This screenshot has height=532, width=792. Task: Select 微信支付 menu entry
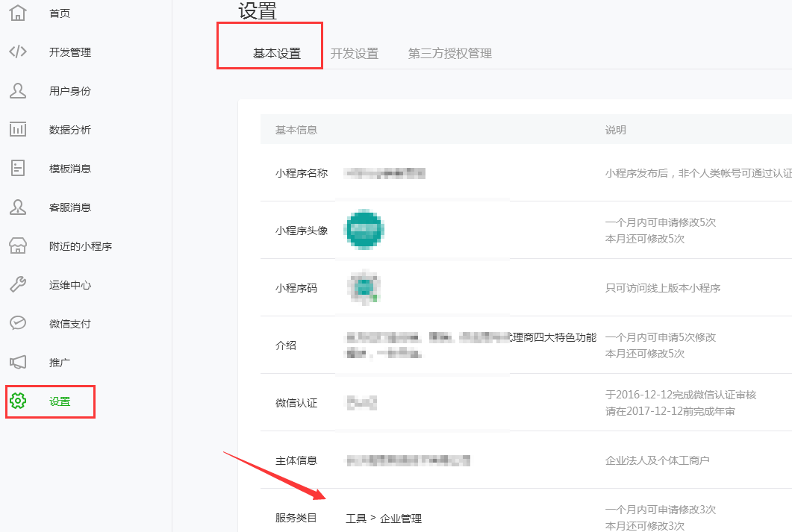pyautogui.click(x=70, y=324)
